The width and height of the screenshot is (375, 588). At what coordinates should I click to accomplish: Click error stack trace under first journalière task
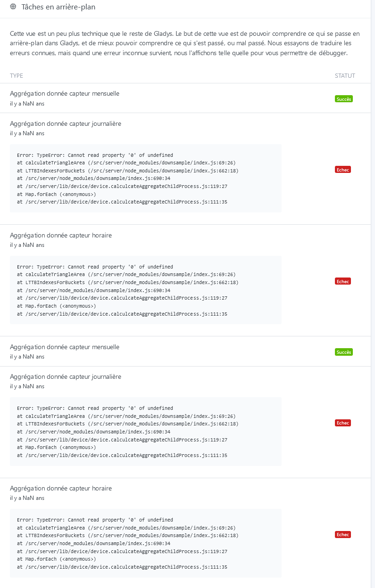146,179
